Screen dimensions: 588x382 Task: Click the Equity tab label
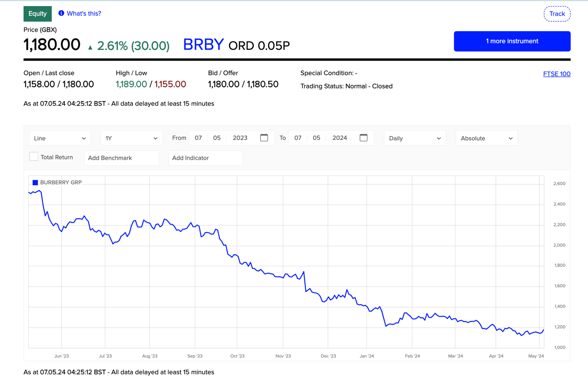(38, 13)
